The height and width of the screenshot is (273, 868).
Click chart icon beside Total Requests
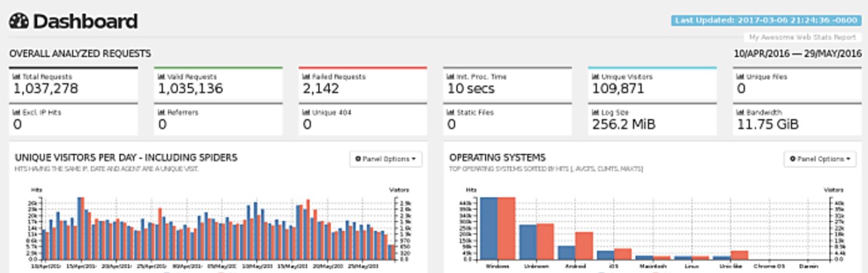click(x=16, y=77)
